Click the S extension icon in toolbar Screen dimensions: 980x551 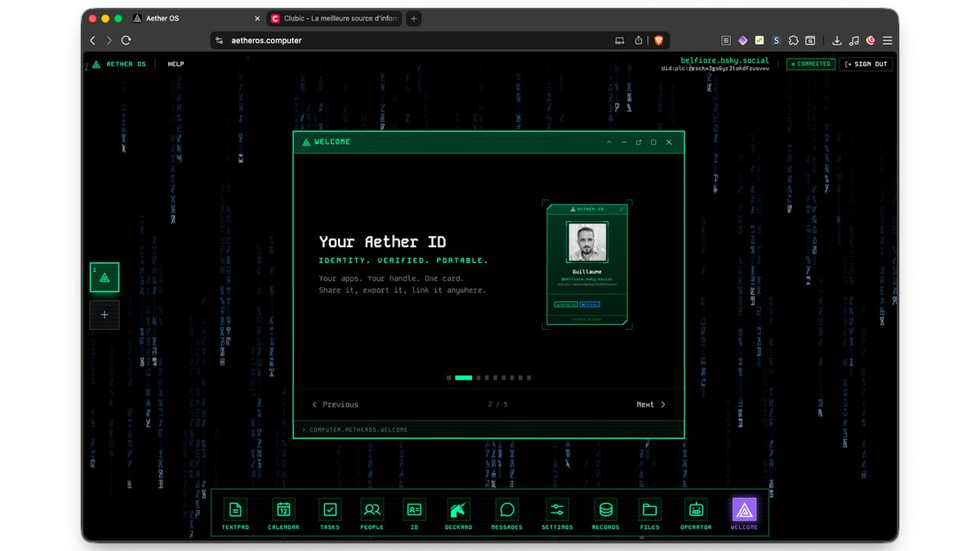pyautogui.click(x=776, y=40)
